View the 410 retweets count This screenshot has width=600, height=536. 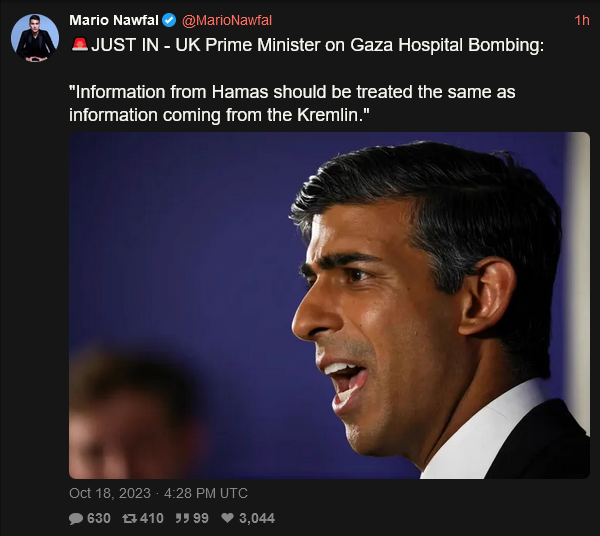click(x=152, y=518)
